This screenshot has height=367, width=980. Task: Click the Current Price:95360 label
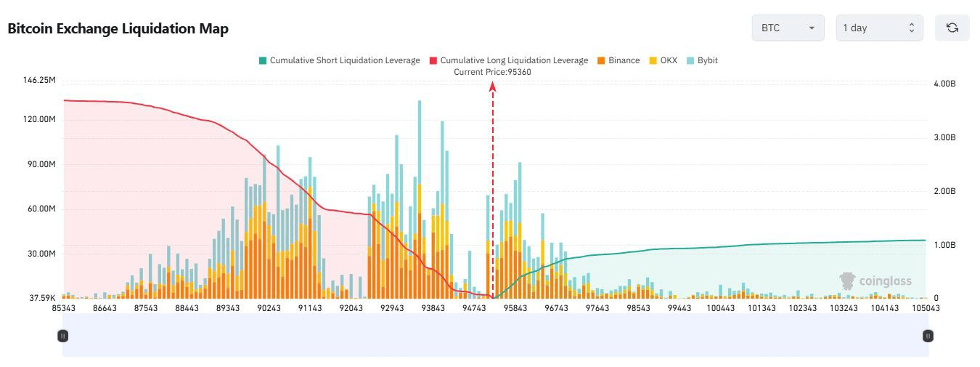coord(492,72)
